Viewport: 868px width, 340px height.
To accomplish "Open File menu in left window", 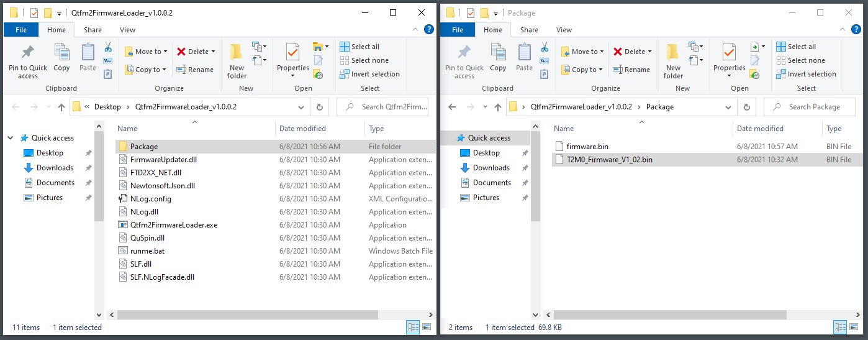I will click(x=21, y=29).
